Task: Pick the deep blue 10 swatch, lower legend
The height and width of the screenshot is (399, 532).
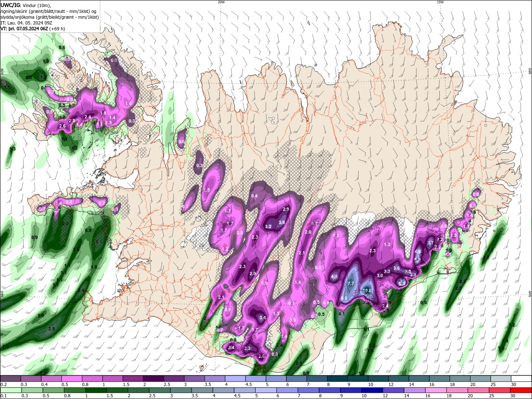Action: (372, 390)
